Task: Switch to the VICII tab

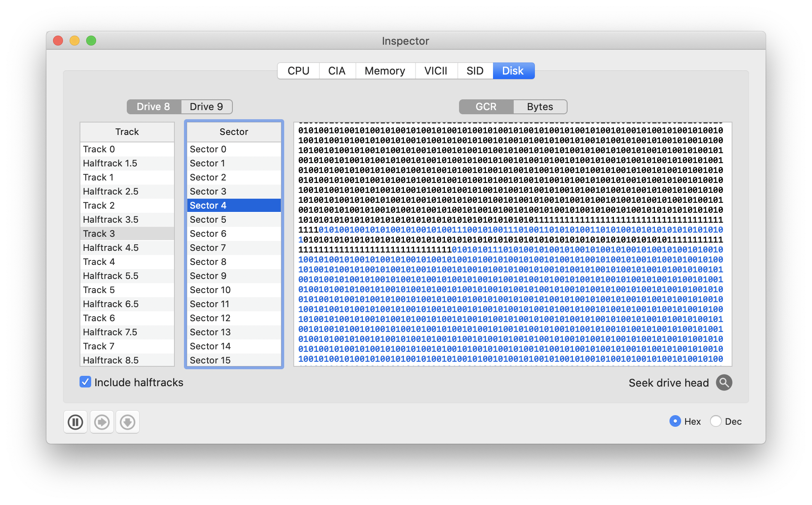Action: (436, 71)
